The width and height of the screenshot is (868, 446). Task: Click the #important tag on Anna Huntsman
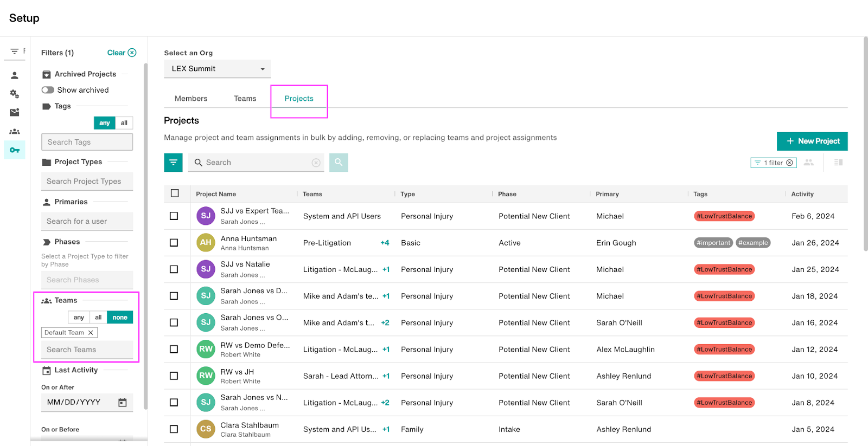[x=713, y=243]
